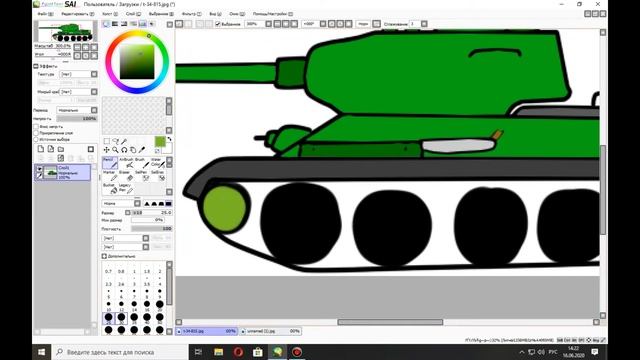Switch to the unnamed (1).jpg document tab
This screenshot has height=360, width=640.
271,331
